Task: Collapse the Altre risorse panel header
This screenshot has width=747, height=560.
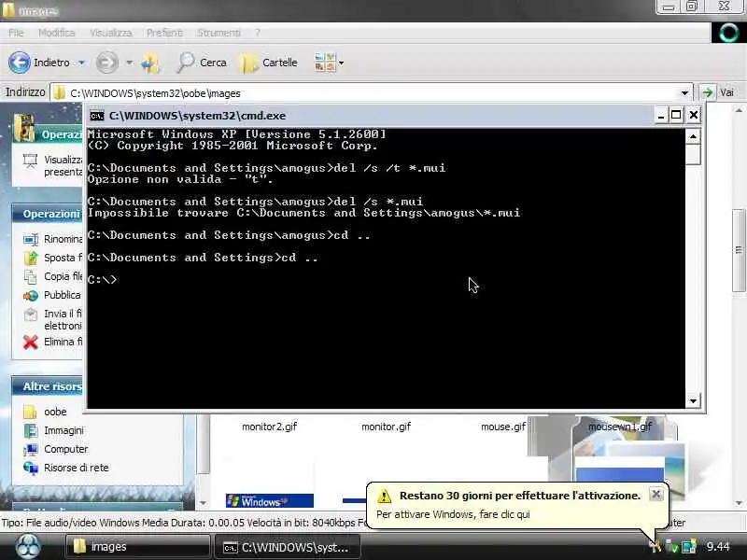Action: point(48,386)
